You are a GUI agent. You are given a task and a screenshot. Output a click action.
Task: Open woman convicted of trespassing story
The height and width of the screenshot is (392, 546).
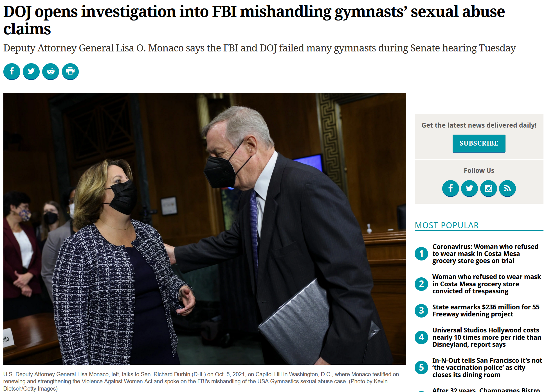coord(487,284)
